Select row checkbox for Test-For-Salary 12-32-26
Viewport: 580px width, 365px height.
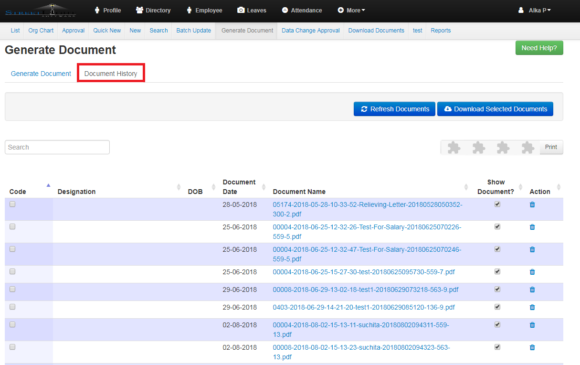point(13,227)
